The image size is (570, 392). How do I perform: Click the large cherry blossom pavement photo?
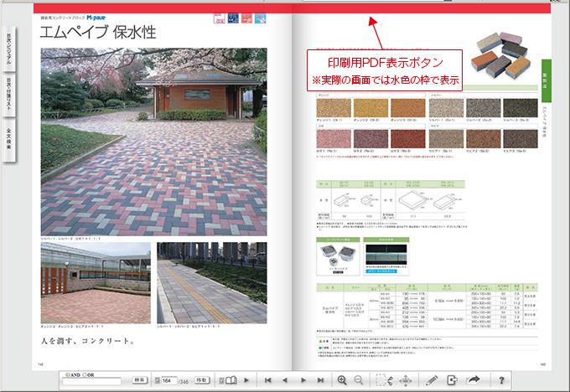153,142
